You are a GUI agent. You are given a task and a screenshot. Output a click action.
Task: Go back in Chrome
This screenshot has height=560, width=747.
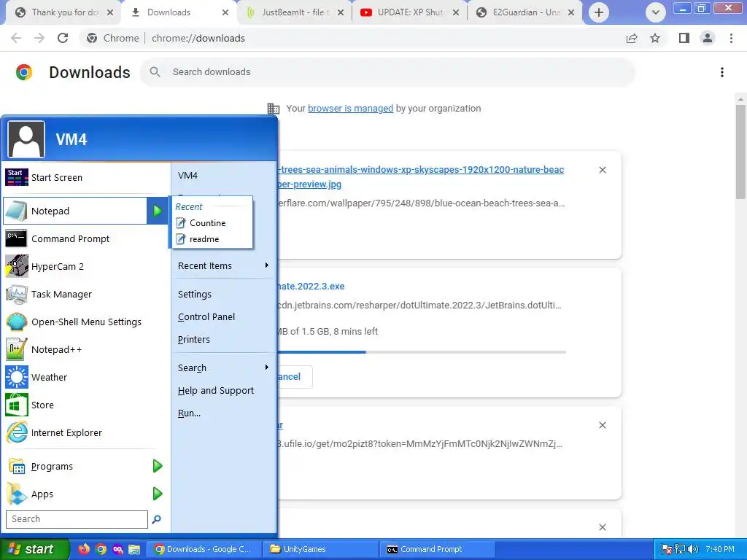point(16,38)
